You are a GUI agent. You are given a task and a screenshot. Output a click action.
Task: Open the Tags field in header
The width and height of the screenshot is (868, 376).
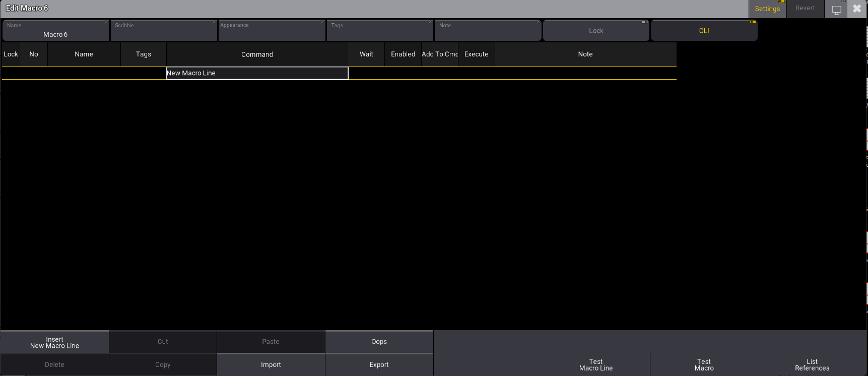click(x=380, y=31)
